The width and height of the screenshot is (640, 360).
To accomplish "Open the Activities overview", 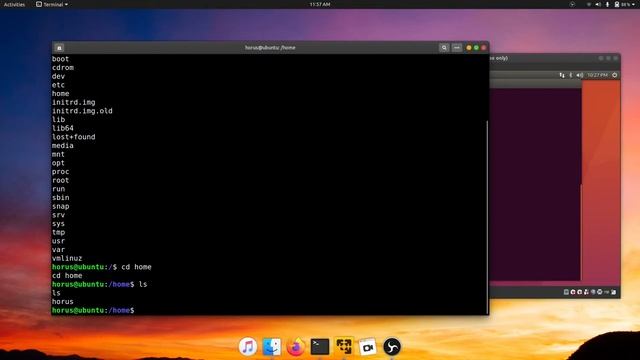I will point(14,4).
